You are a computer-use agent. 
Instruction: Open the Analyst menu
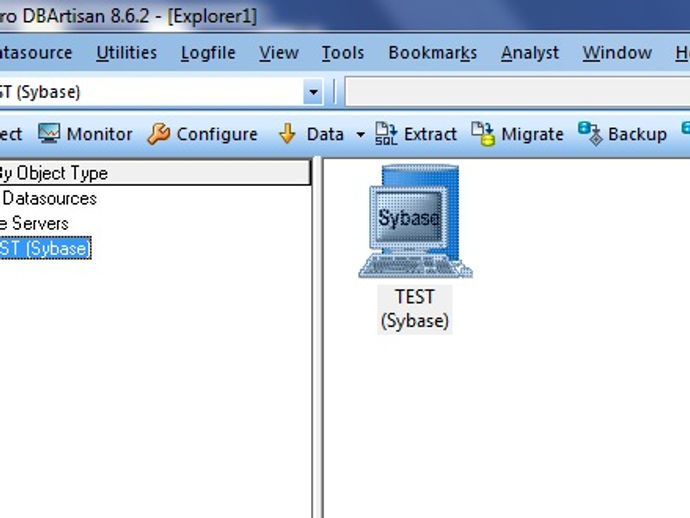(x=530, y=53)
